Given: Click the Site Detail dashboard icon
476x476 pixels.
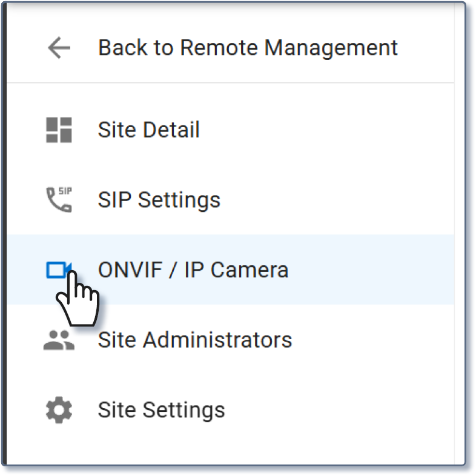Looking at the screenshot, I should tap(59, 130).
